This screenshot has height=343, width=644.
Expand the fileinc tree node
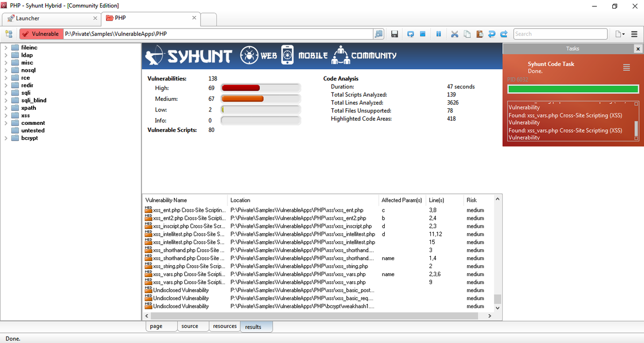coord(5,48)
